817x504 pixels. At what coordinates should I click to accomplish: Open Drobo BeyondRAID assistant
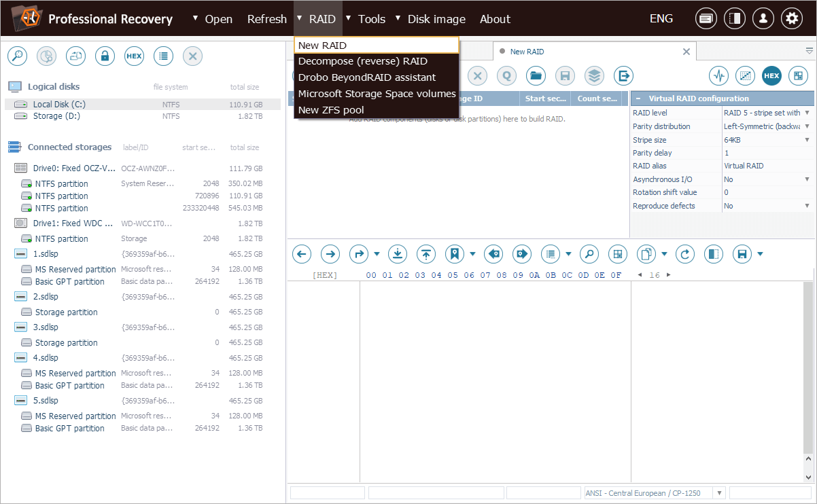coord(377,77)
